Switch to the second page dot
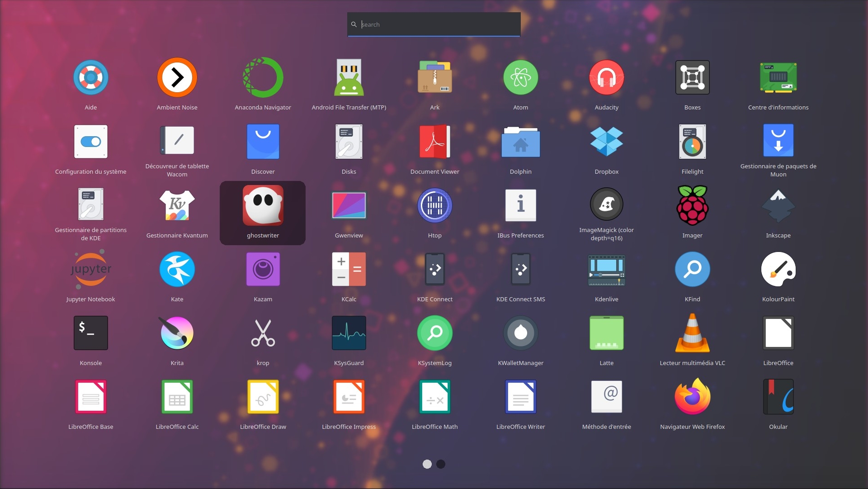868x489 pixels. pyautogui.click(x=441, y=464)
